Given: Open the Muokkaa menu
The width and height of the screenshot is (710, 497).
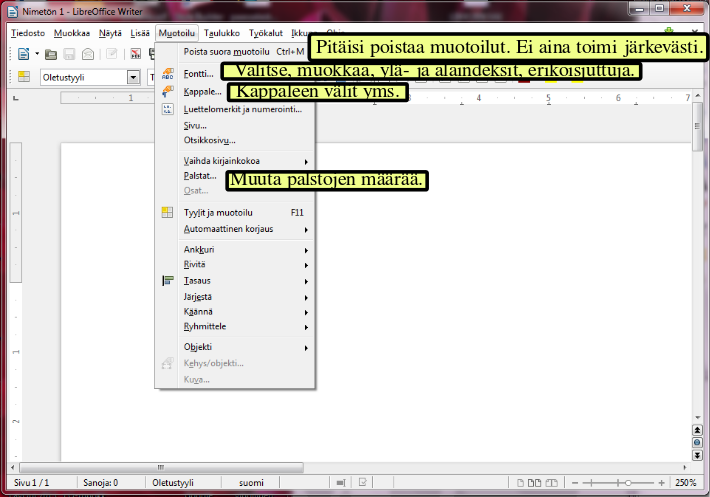Looking at the screenshot, I should click(x=72, y=33).
